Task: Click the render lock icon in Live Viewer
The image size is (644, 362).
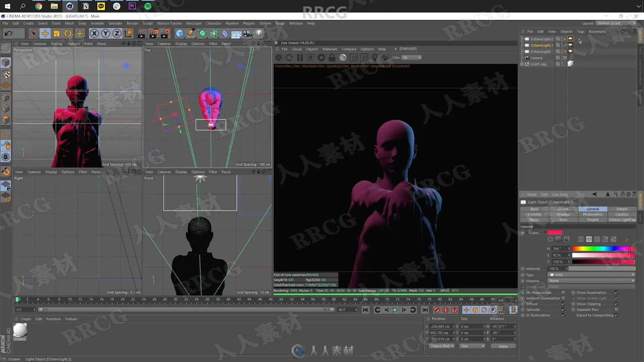Action: click(332, 58)
